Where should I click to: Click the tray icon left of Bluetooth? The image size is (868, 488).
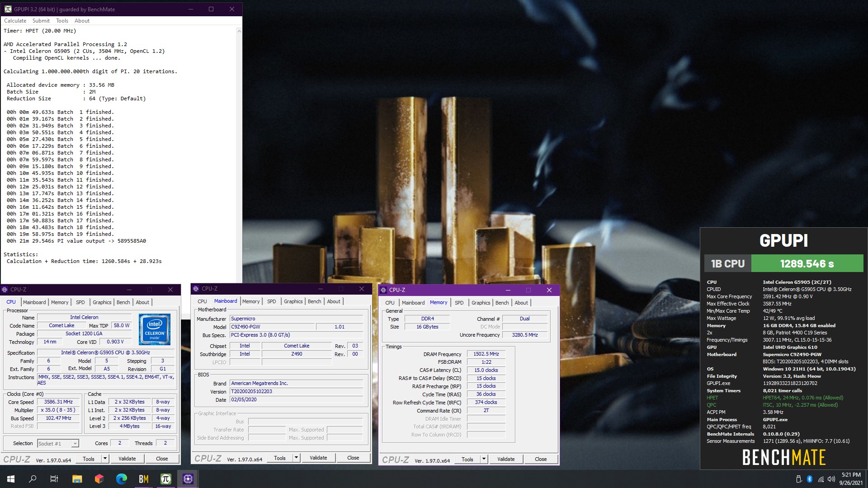coord(799,479)
